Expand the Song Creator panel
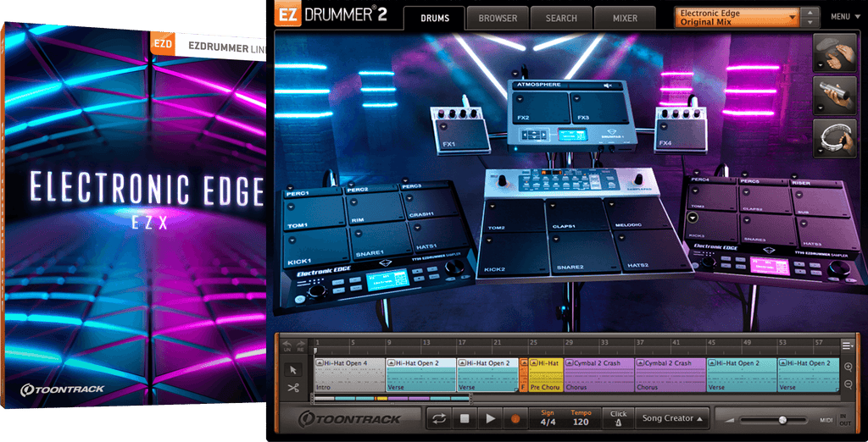This screenshot has height=442, width=868. [x=674, y=418]
